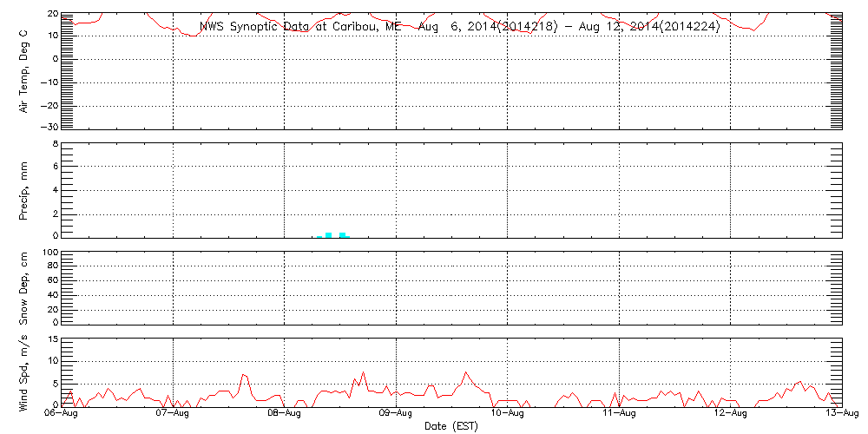
Task: Click the 11-Aug date tick label
Action: coord(619,414)
